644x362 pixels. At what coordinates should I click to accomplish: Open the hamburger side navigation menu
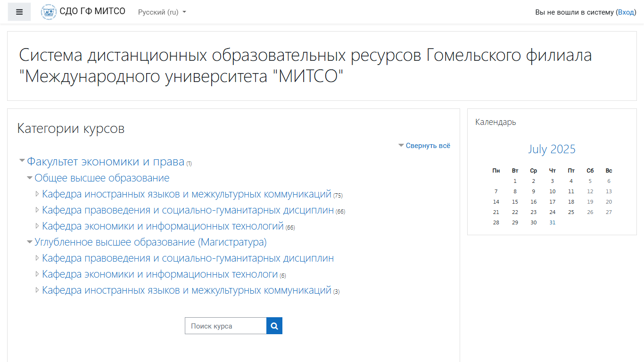19,12
